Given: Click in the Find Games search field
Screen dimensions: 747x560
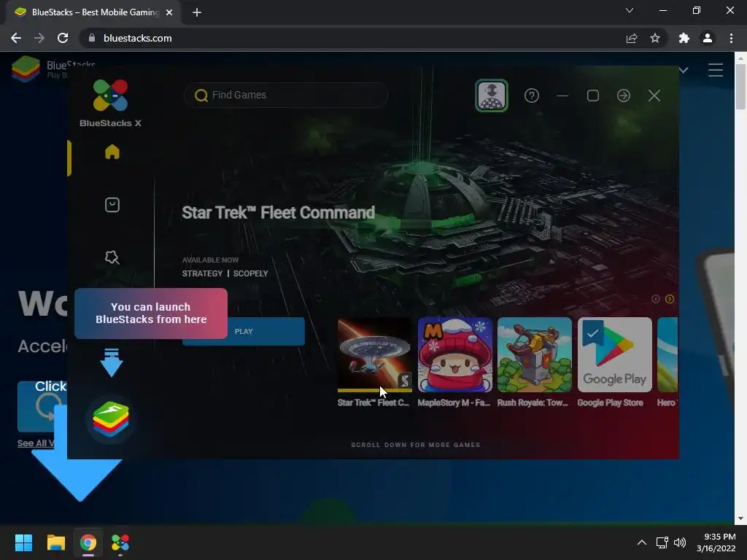Looking at the screenshot, I should point(286,96).
